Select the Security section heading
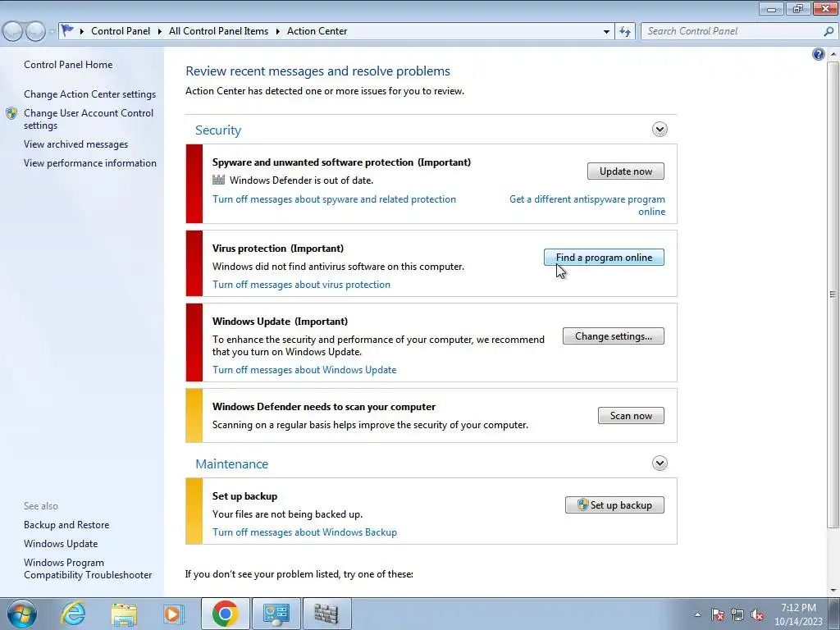This screenshot has height=630, width=840. 218,130
